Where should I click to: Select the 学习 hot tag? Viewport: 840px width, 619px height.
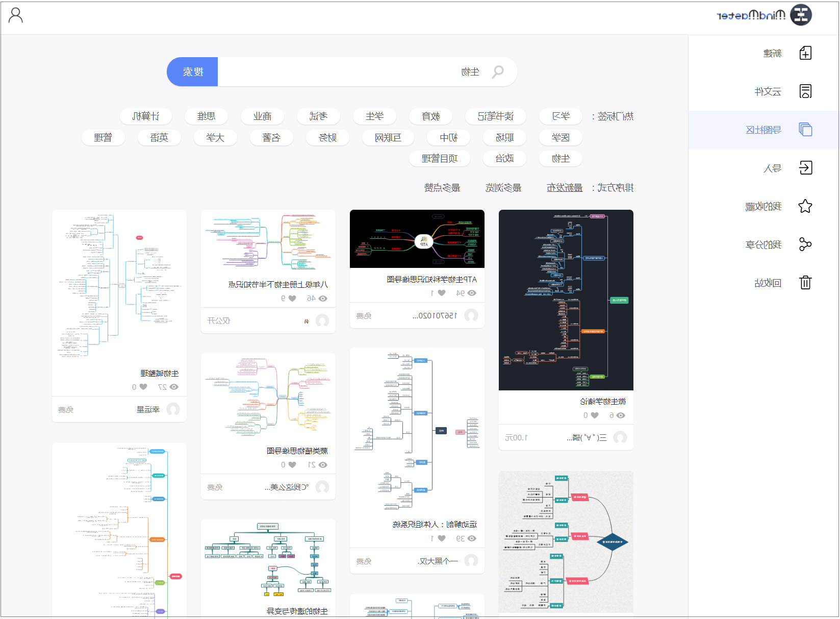click(x=561, y=116)
